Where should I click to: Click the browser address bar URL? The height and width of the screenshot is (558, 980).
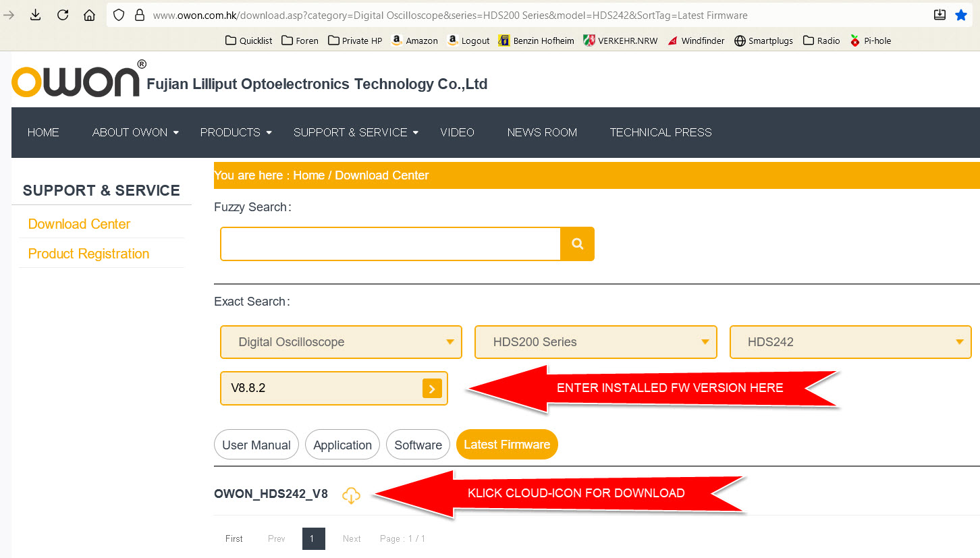coord(450,15)
